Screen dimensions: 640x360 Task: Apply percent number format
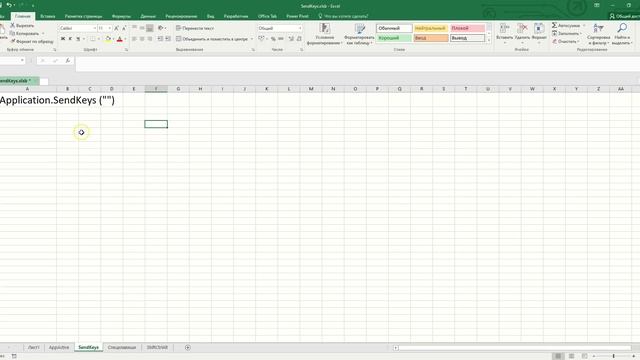point(273,39)
